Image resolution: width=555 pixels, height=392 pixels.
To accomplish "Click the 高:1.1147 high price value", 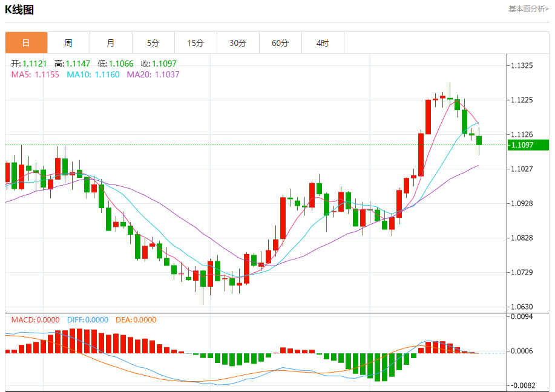I will pyautogui.click(x=73, y=64).
